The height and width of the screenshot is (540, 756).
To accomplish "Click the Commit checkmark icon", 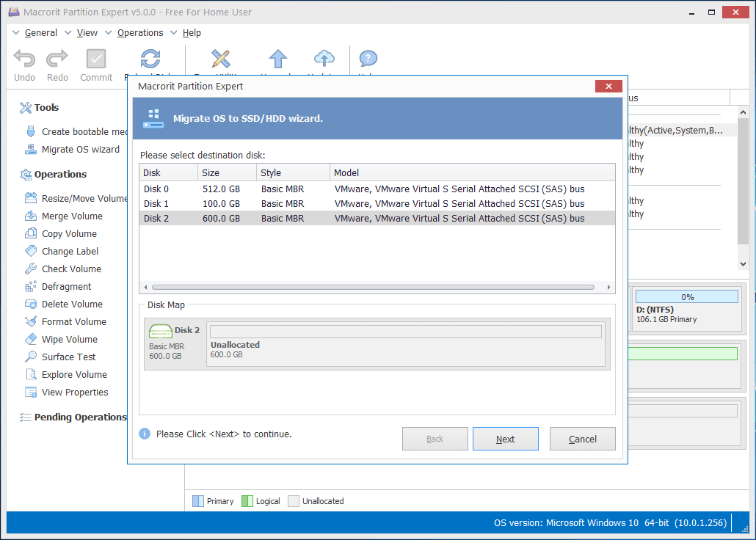I will [x=96, y=59].
